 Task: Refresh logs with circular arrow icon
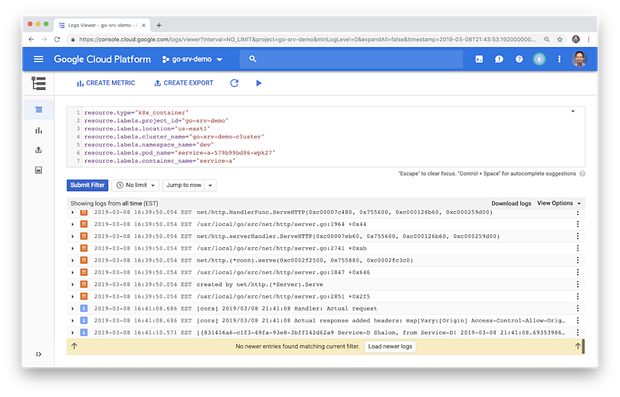coord(234,83)
